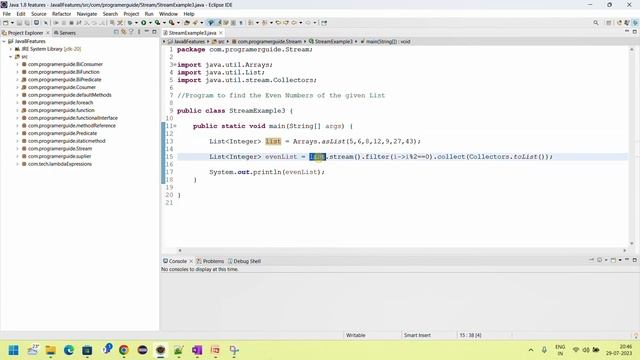Open Debug button dropdown arrow
Image resolution: width=640 pixels, height=360 pixels.
point(136,23)
